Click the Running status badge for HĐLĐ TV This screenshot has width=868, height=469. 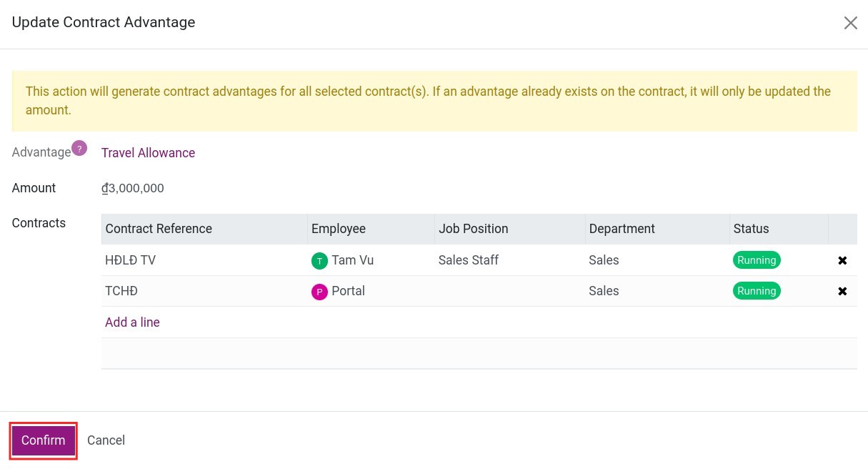click(757, 260)
